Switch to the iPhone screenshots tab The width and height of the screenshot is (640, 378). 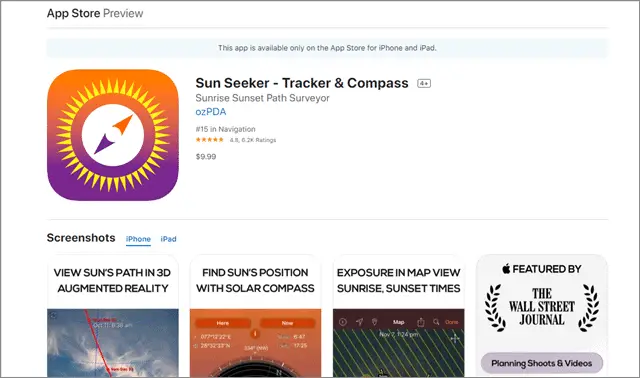tap(138, 239)
